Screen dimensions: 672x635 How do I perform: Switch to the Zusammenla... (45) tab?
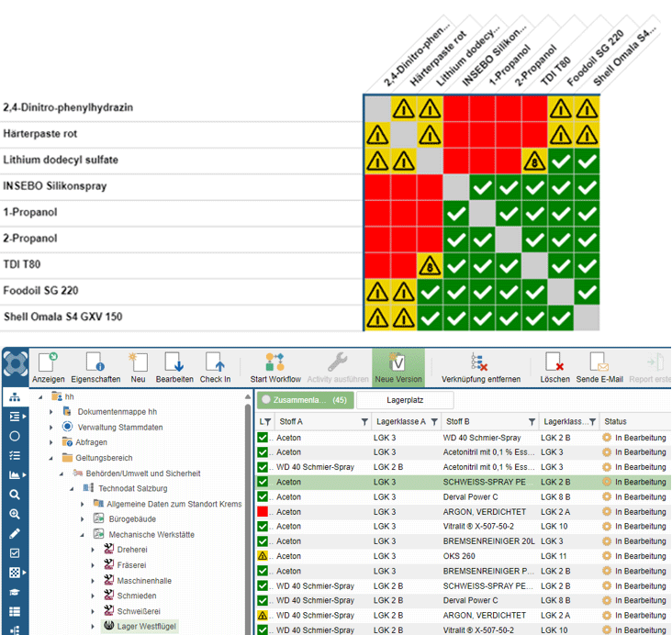(x=306, y=400)
